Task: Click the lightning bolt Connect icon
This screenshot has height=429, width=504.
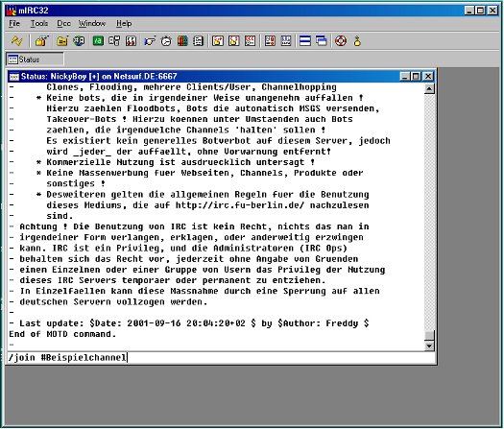Action: 16,41
